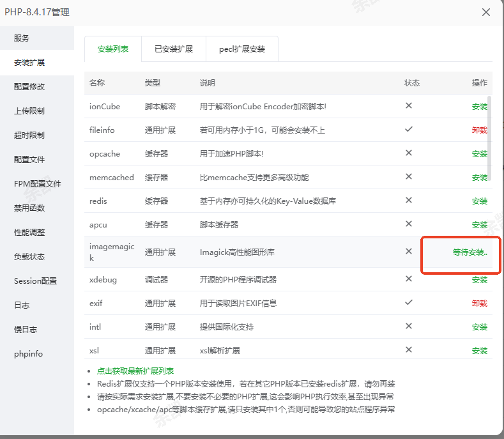Click the ionCube name cell
Viewport: 504px width, 439px height.
pos(105,107)
